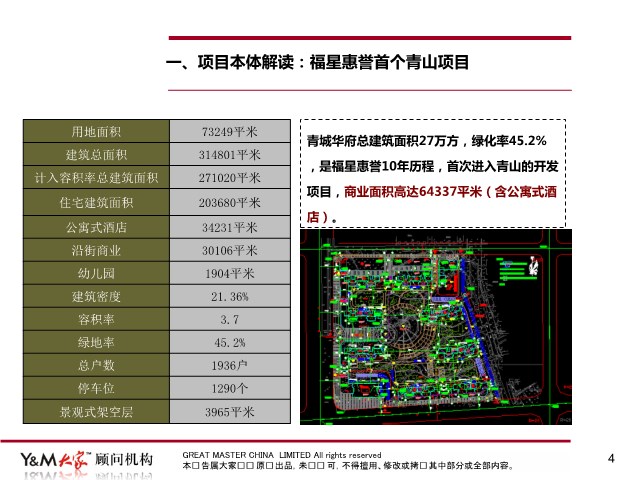The height and width of the screenshot is (480, 640).
Task: Click the red text 商业面积高达64337平米
Action: point(413,191)
